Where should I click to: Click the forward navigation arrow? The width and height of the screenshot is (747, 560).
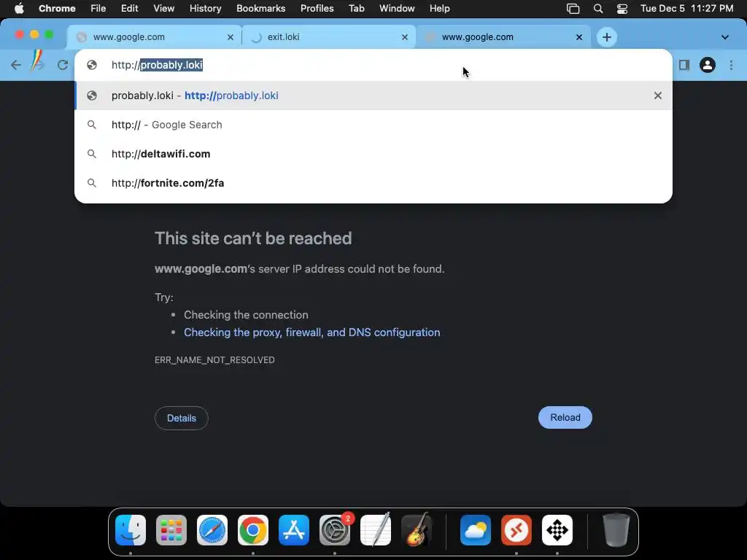[38, 65]
